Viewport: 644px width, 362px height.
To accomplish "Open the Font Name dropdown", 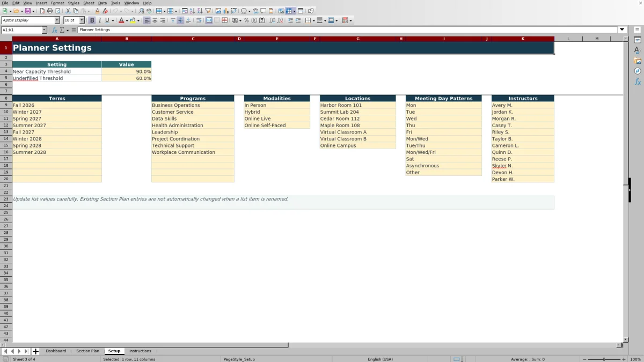I will (57, 20).
